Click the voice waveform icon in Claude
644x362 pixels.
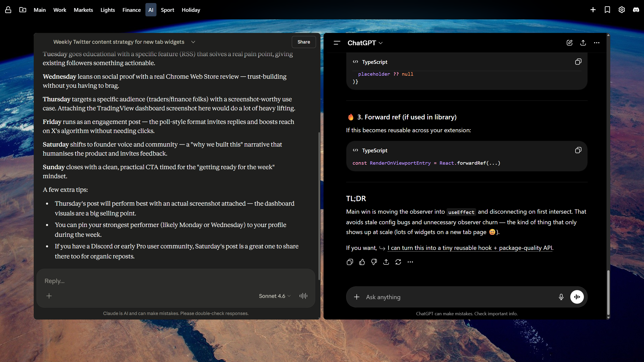303,296
